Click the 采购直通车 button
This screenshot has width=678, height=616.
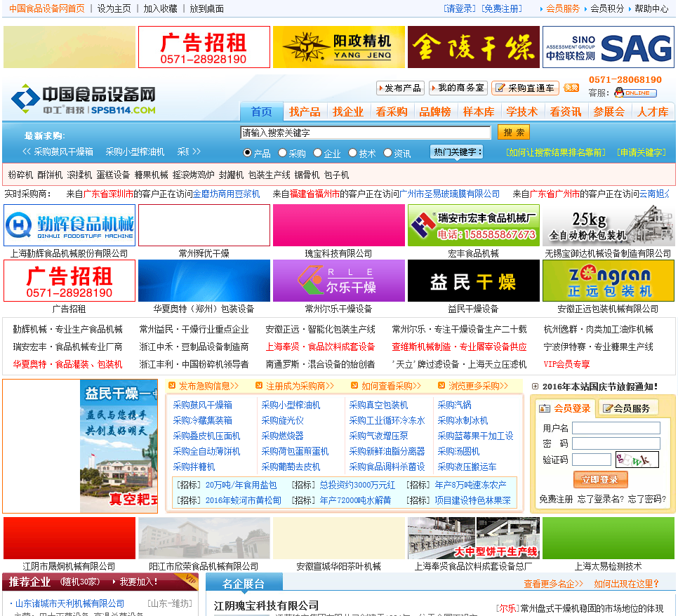526,88
